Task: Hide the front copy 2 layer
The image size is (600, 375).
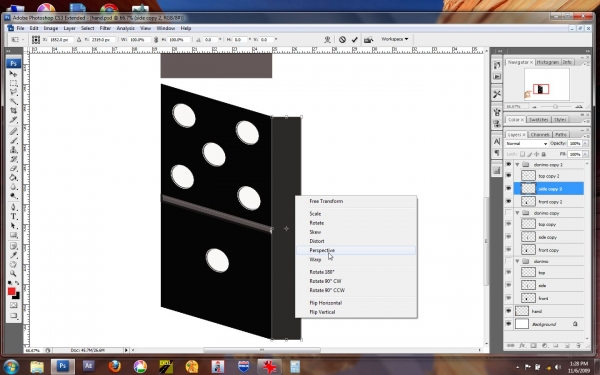Action: pyautogui.click(x=509, y=201)
